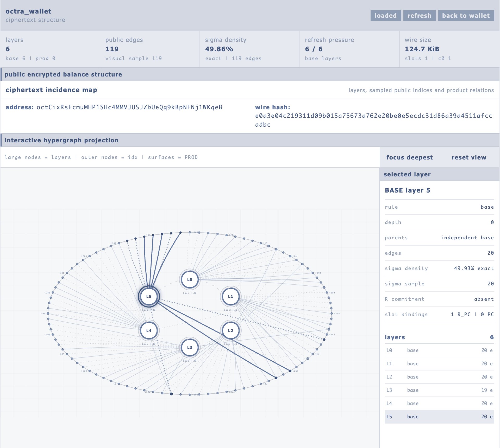Image resolution: width=500 pixels, height=448 pixels.
Task: Click the refresh button
Action: coord(419,16)
